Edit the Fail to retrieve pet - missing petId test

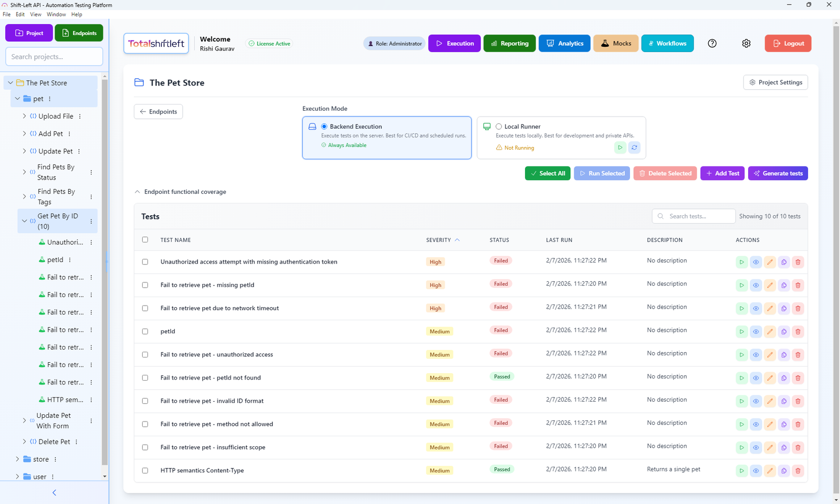pyautogui.click(x=770, y=285)
